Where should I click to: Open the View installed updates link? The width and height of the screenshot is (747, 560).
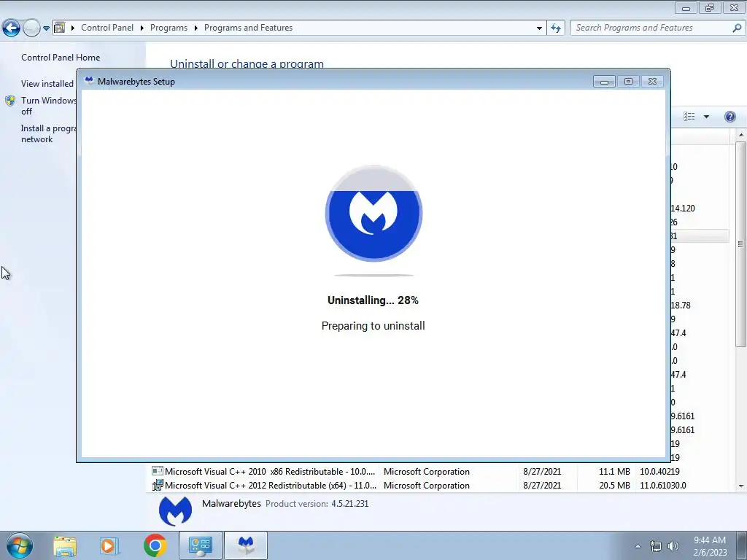(47, 84)
